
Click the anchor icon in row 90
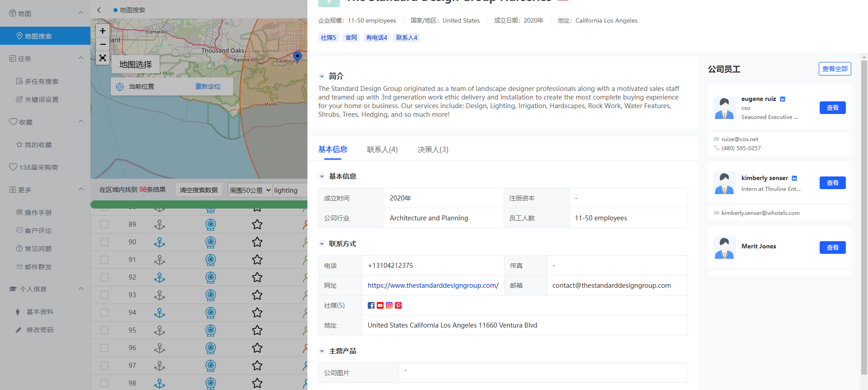point(159,242)
